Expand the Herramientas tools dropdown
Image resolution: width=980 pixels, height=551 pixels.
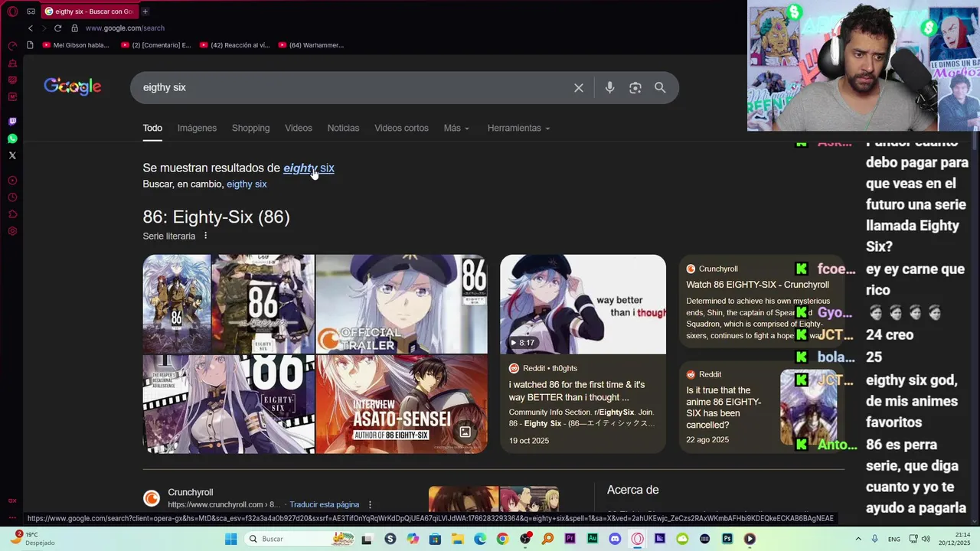click(518, 128)
